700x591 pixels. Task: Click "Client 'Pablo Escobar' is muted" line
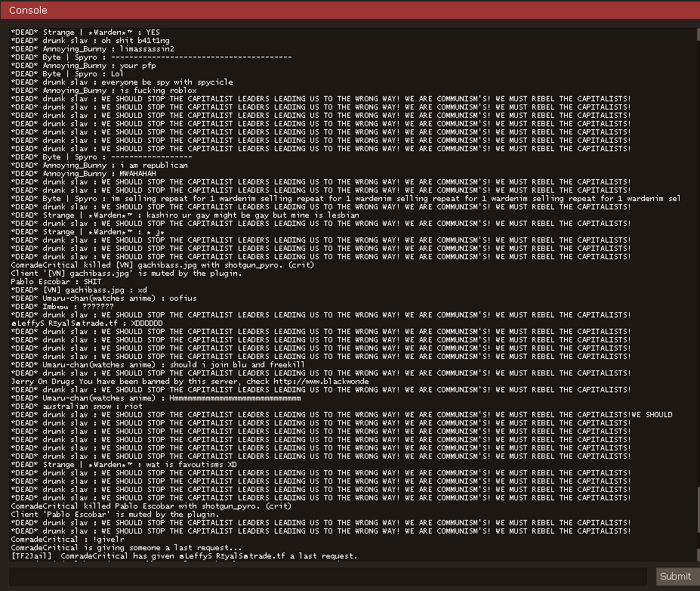click(x=116, y=515)
